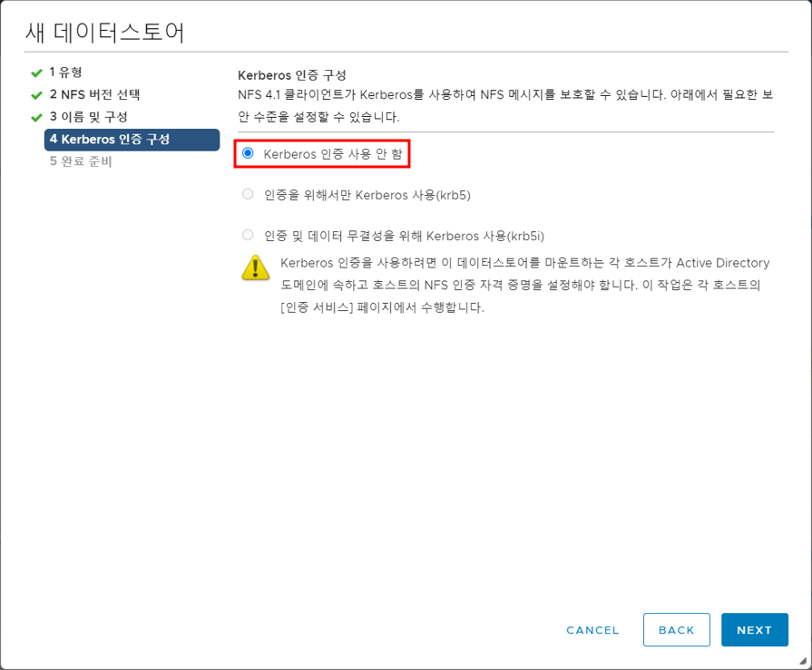The height and width of the screenshot is (670, 812).
Task: Click the dialog resize grip corner
Action: tap(803, 661)
